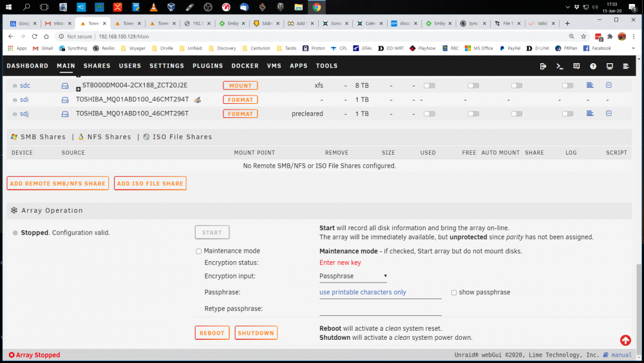Open the web terminal icon in Unraid header
Viewport: 644px width, 363px height.
click(x=560, y=66)
